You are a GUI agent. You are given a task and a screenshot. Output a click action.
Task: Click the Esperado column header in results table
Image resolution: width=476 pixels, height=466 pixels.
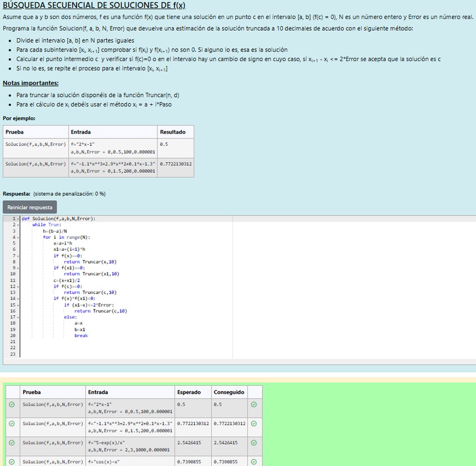[188, 392]
